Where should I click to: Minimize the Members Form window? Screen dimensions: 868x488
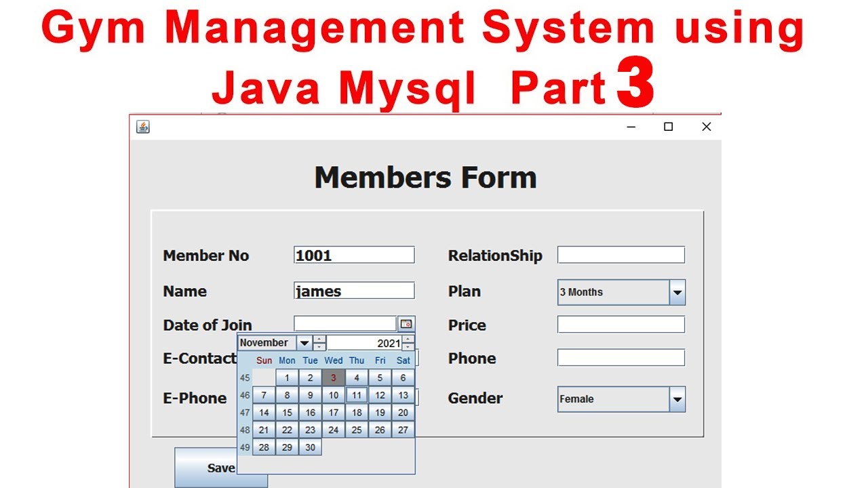pos(631,127)
